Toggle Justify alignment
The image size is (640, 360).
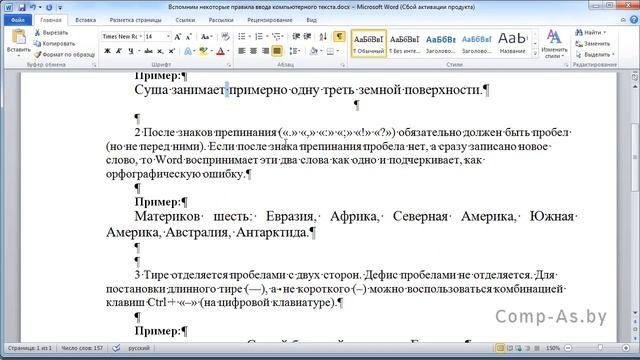pos(277,51)
